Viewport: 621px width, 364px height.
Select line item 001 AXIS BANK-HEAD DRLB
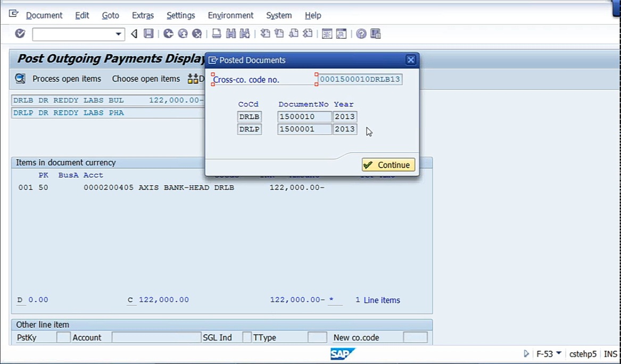tap(171, 187)
